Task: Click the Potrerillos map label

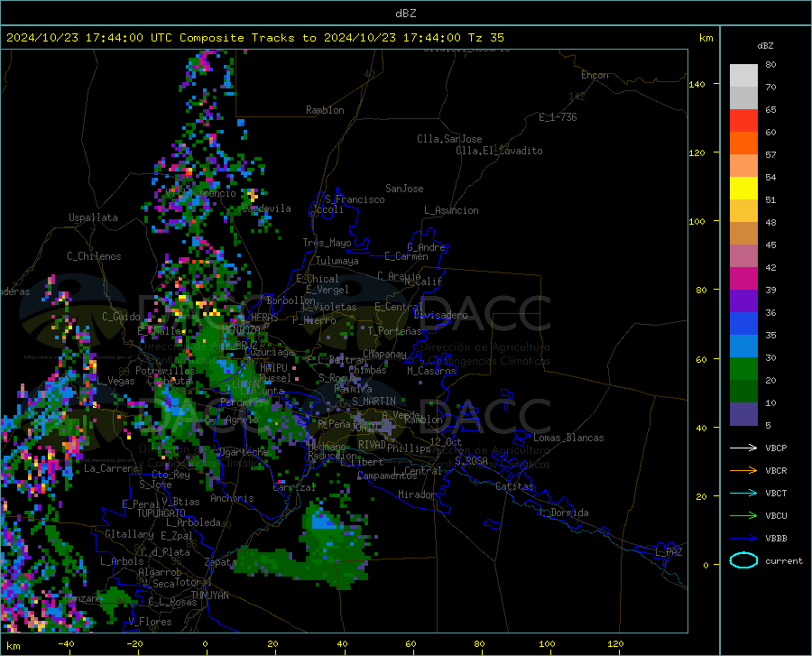Action: [165, 371]
